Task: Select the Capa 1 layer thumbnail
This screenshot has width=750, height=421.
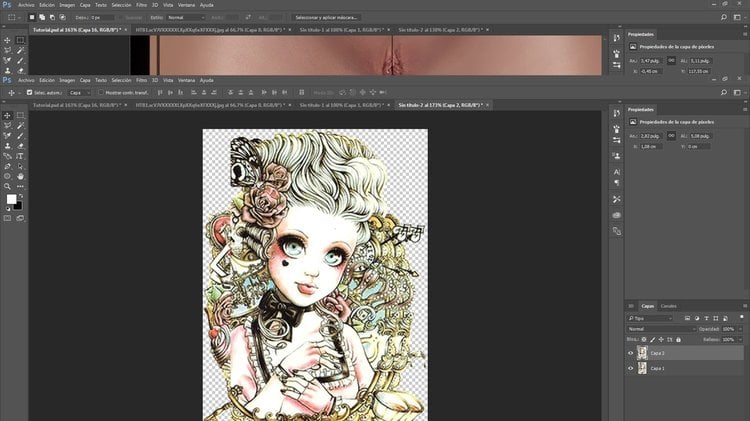Action: [x=642, y=368]
